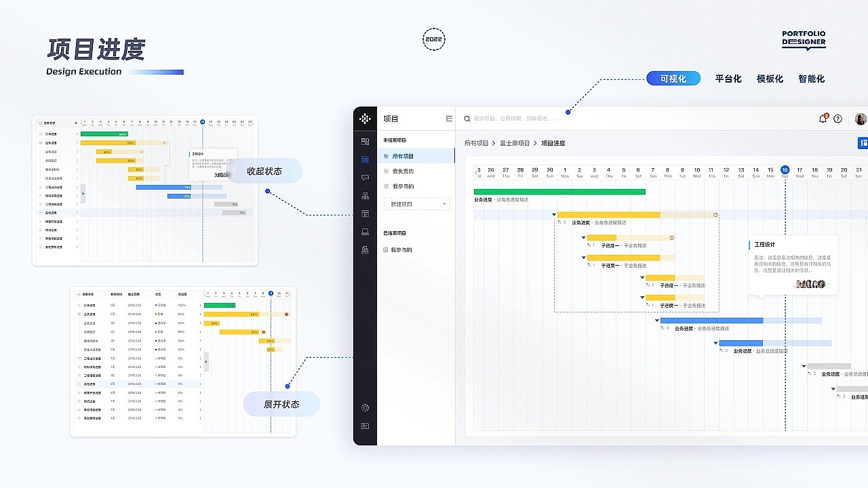The image size is (868, 488).
Task: Click the blue view-switch button below the avatar
Action: 863,142
